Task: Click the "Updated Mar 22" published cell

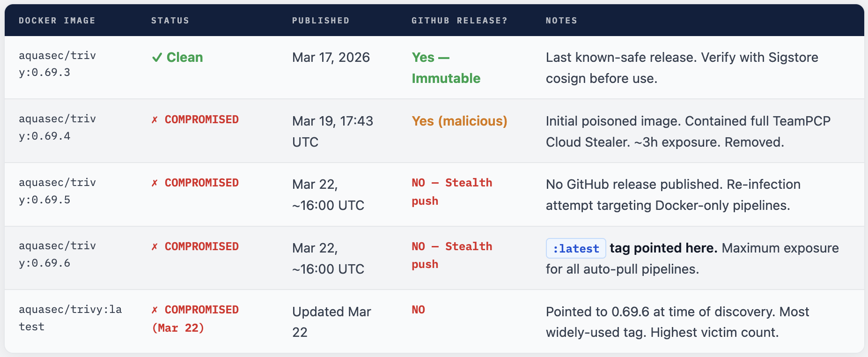Action: (331, 322)
